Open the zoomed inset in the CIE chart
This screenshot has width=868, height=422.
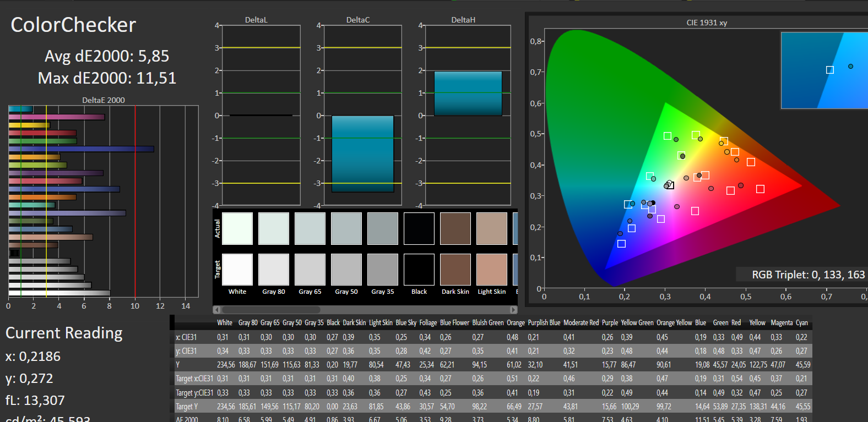coord(824,70)
